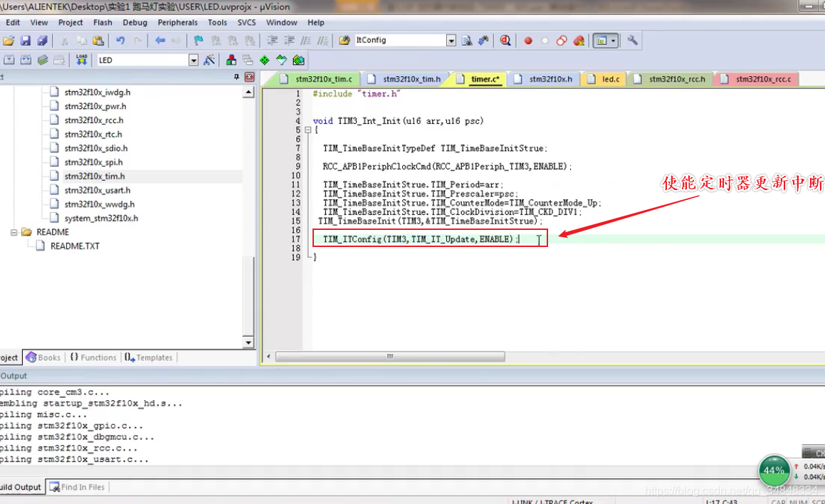Click the Select Software Packs icon

pyautogui.click(x=281, y=60)
